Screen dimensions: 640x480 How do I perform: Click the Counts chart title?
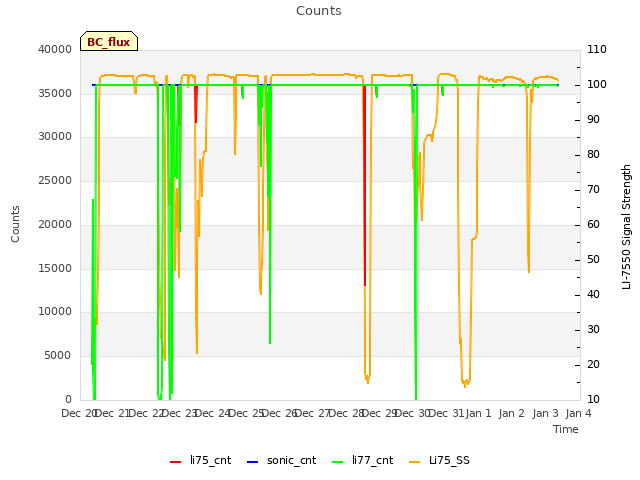pyautogui.click(x=319, y=11)
